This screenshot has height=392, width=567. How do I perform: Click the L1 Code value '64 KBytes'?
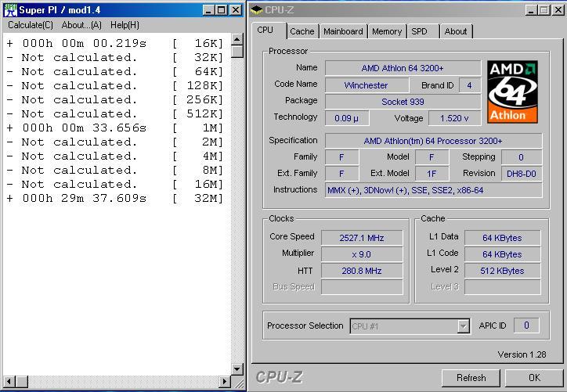[x=502, y=255]
